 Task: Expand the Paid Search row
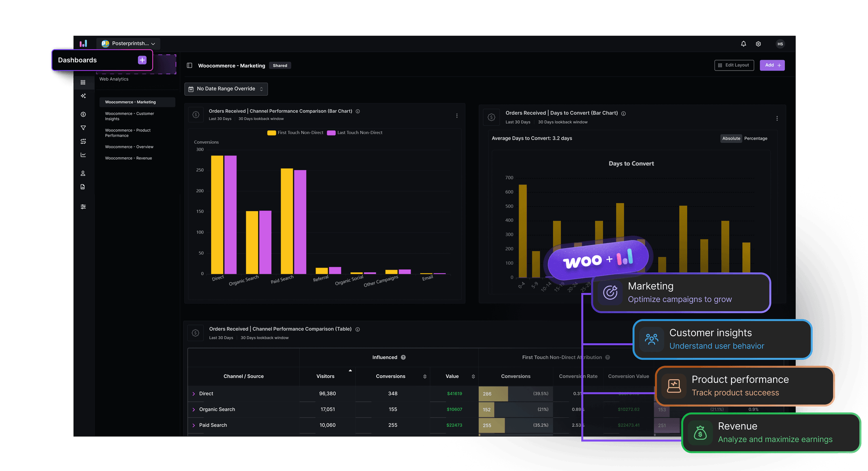coord(194,426)
